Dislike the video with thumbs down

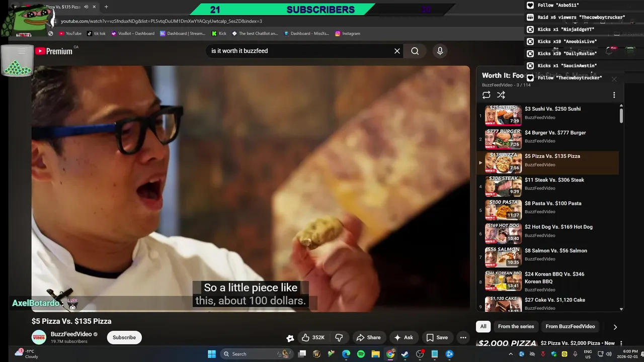(339, 337)
